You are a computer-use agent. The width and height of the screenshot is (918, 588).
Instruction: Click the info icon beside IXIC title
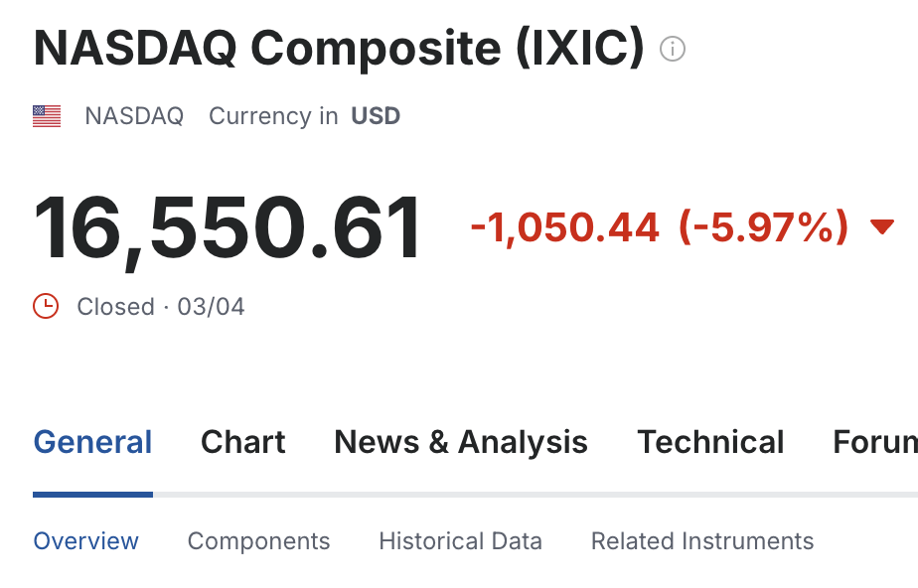pyautogui.click(x=672, y=49)
